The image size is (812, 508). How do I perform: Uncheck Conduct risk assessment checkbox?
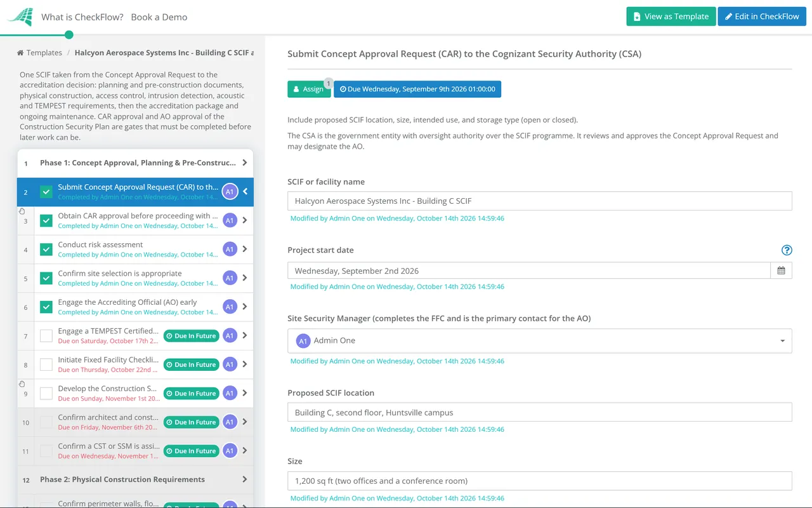tap(46, 250)
